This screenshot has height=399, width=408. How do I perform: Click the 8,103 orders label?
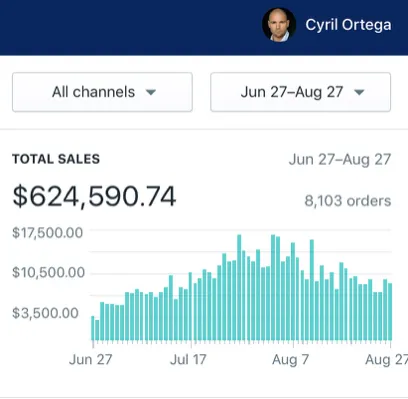(348, 201)
